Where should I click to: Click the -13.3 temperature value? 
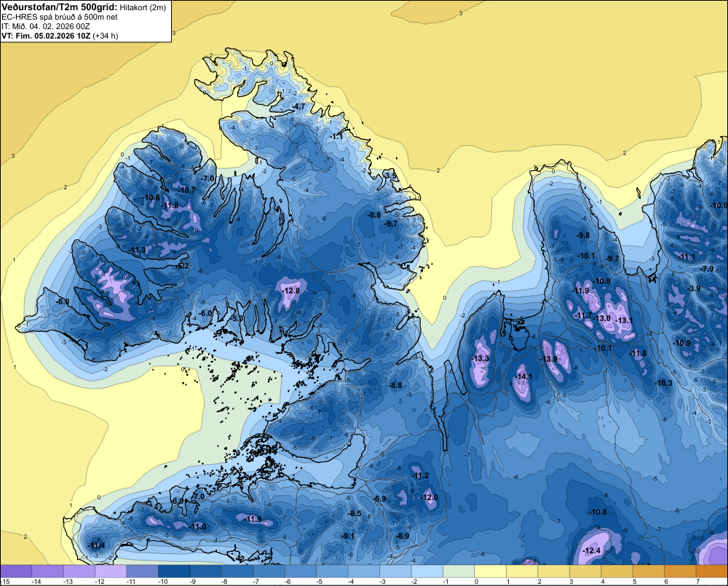pyautogui.click(x=480, y=358)
